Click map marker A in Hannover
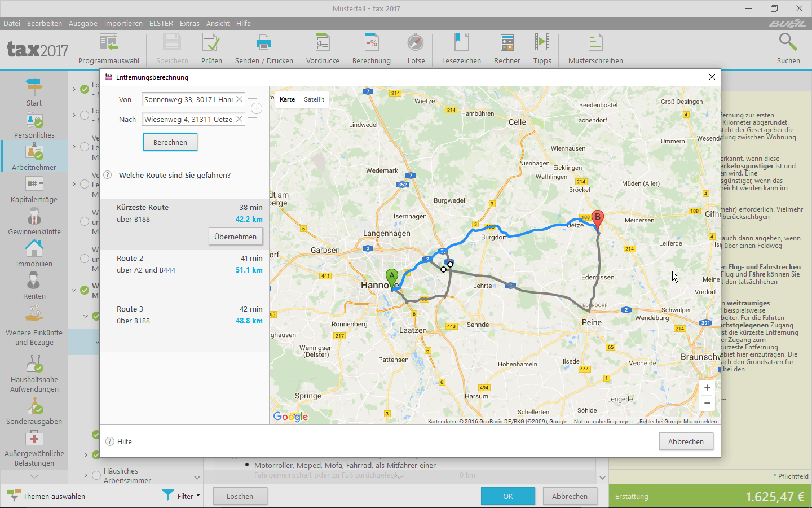 coord(392,278)
